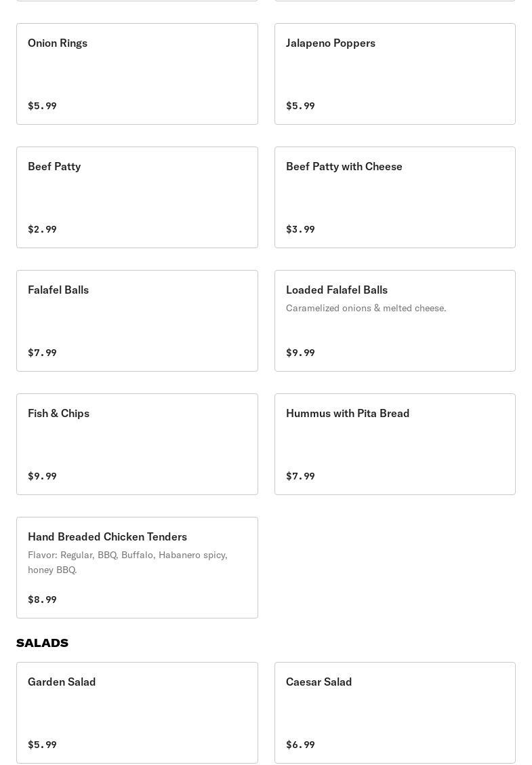Open Hummus with Pita Bread
Image resolution: width=532 pixels, height=765 pixels.
394,444
